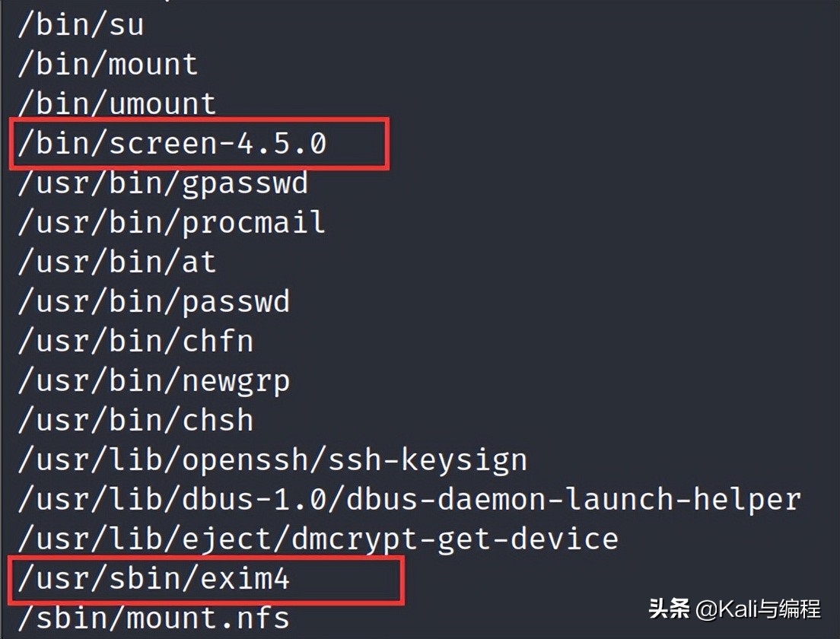Click the 头条 watermark logo text
The width and height of the screenshot is (840, 639).
(669, 609)
